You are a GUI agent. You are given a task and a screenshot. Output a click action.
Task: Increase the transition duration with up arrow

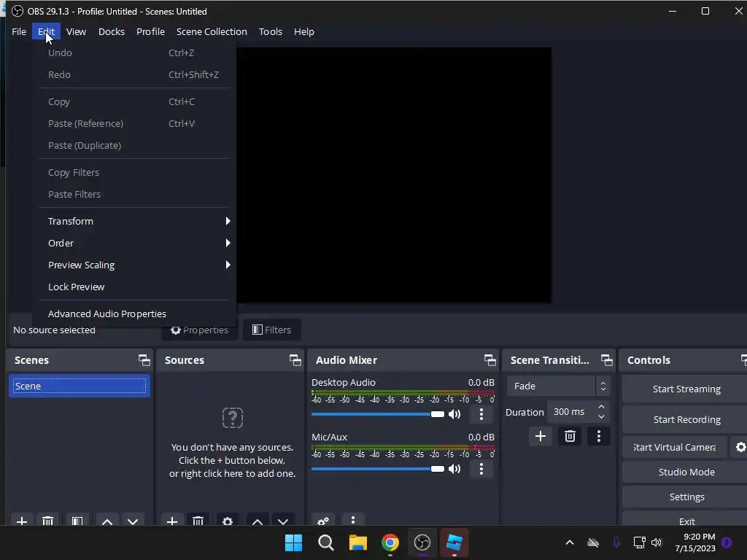[x=601, y=407]
